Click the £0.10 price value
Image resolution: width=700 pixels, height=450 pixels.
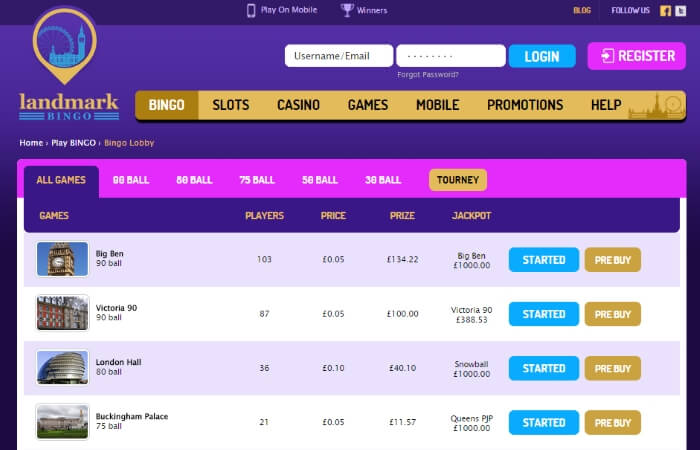coord(333,368)
